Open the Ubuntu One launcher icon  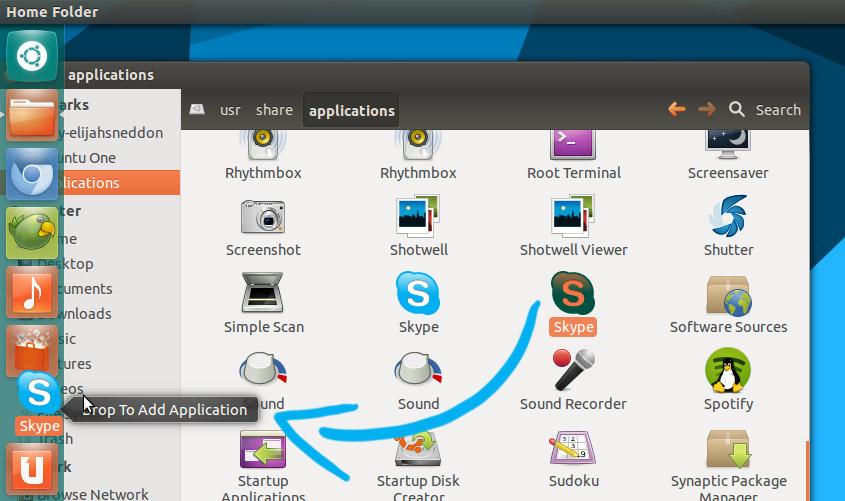[32, 469]
